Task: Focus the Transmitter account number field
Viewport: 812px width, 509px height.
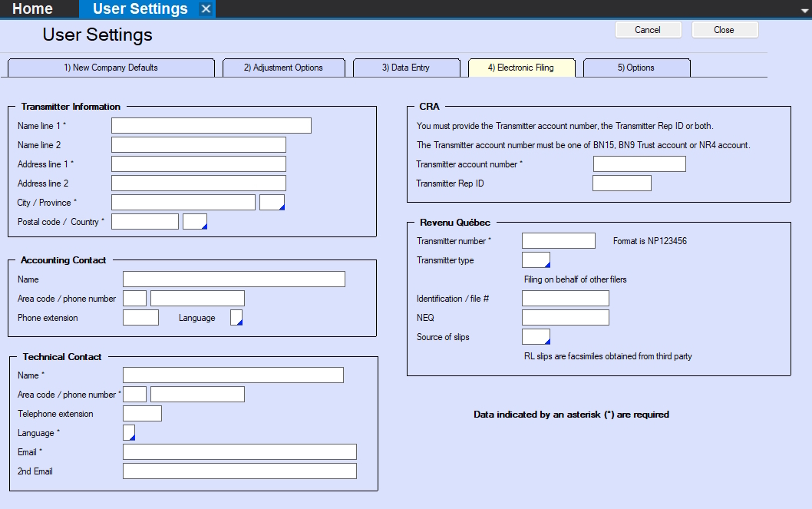Action: tap(639, 164)
